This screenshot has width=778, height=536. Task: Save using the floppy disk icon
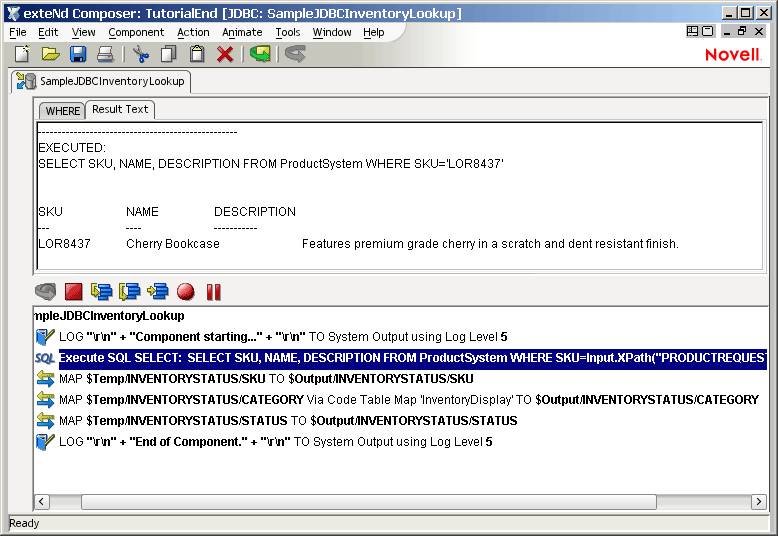[78, 54]
